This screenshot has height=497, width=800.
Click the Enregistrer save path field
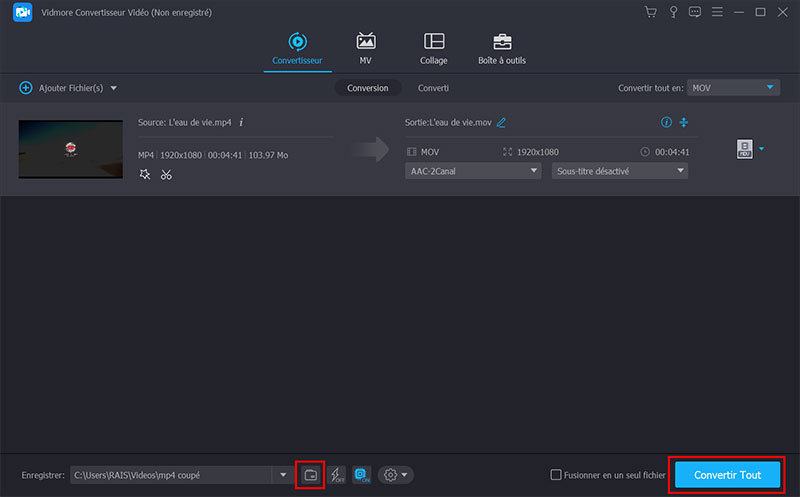170,475
